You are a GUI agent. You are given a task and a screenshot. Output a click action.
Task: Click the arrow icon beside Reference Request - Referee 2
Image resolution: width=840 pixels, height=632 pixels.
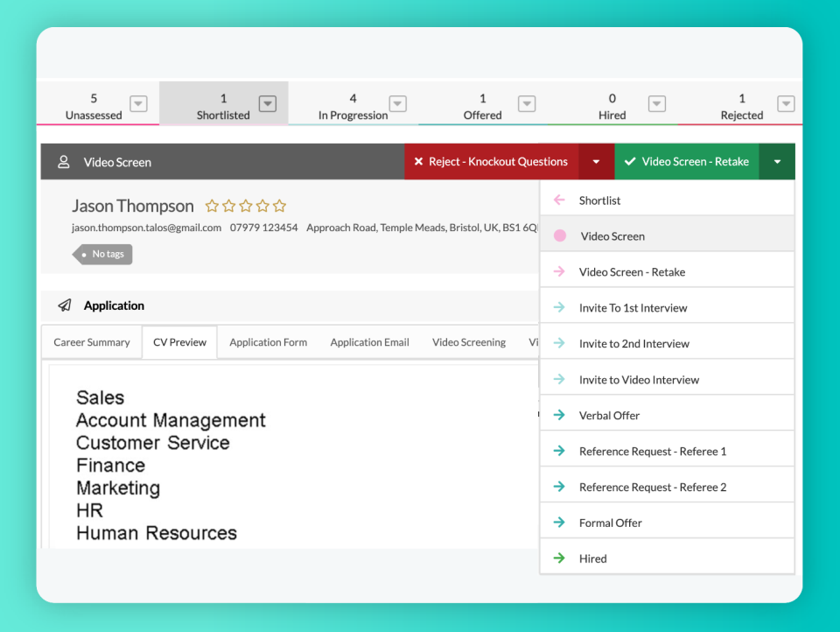(559, 487)
